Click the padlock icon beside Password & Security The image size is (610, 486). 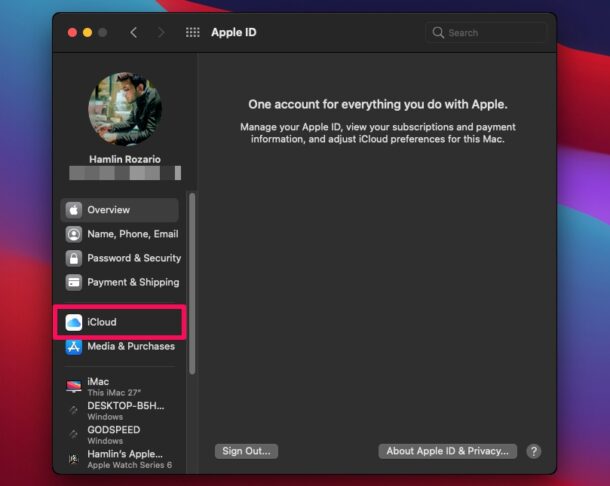pos(74,258)
